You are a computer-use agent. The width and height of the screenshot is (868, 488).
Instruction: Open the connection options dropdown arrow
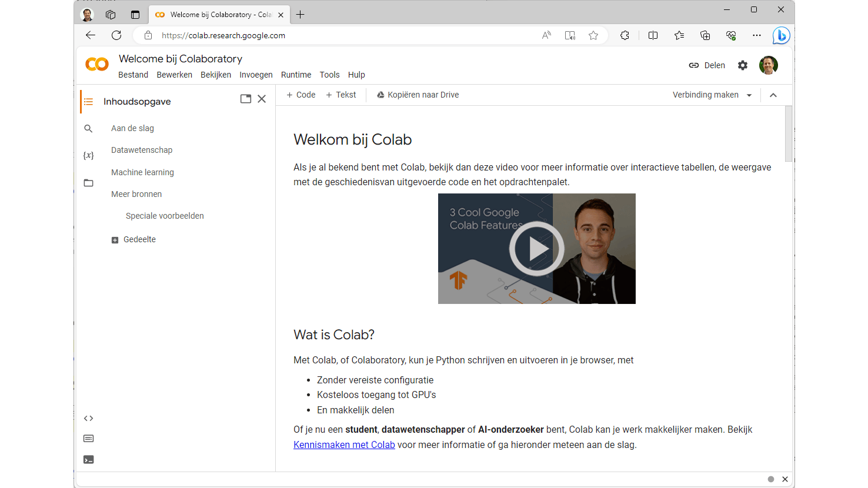pos(749,95)
